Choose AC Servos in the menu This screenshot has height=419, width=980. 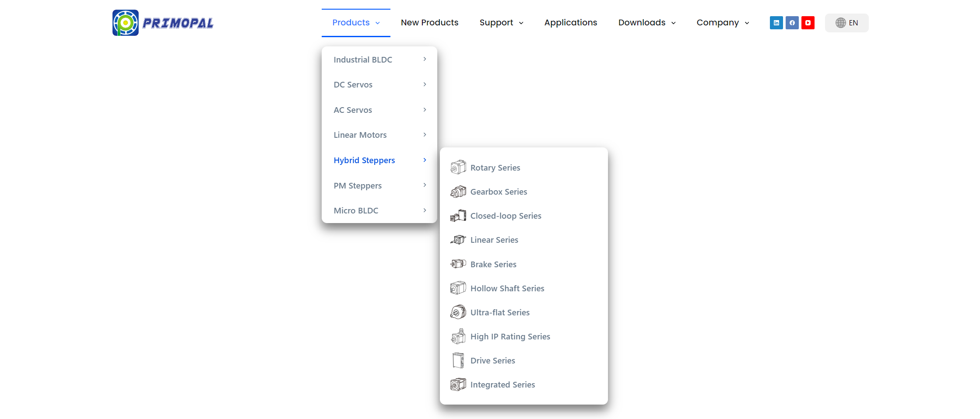[353, 110]
